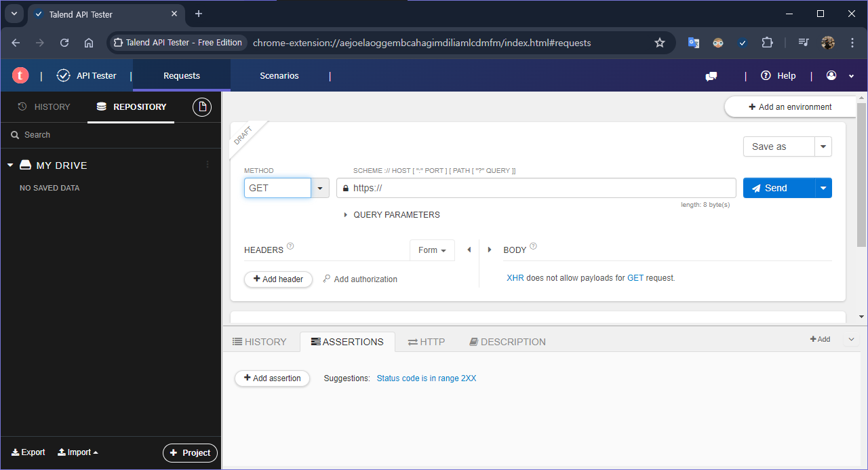Open the Chrome profile avatar

coord(828,43)
